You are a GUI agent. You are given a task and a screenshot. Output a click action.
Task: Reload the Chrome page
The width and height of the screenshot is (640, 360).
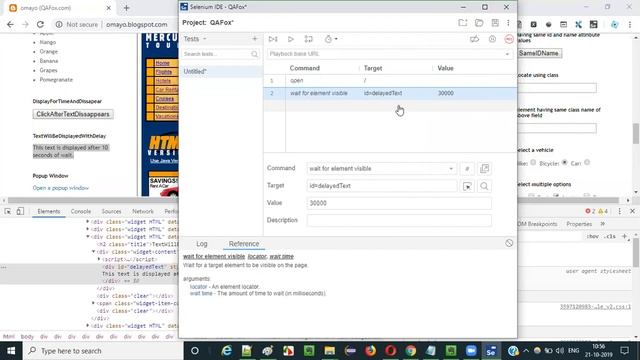(x=40, y=24)
